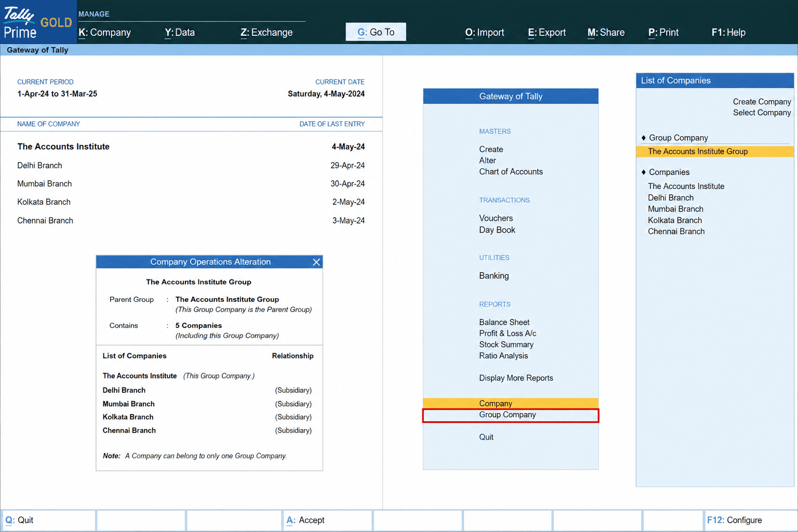The height and width of the screenshot is (532, 798).
Task: Click current date Saturday, 4-May-2024
Action: coord(326,94)
